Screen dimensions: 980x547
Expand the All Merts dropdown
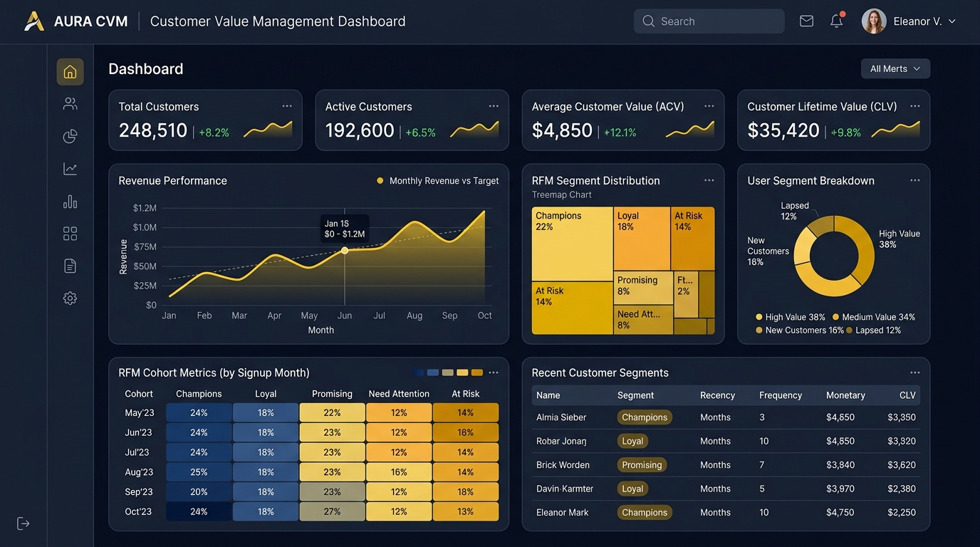pyautogui.click(x=895, y=68)
